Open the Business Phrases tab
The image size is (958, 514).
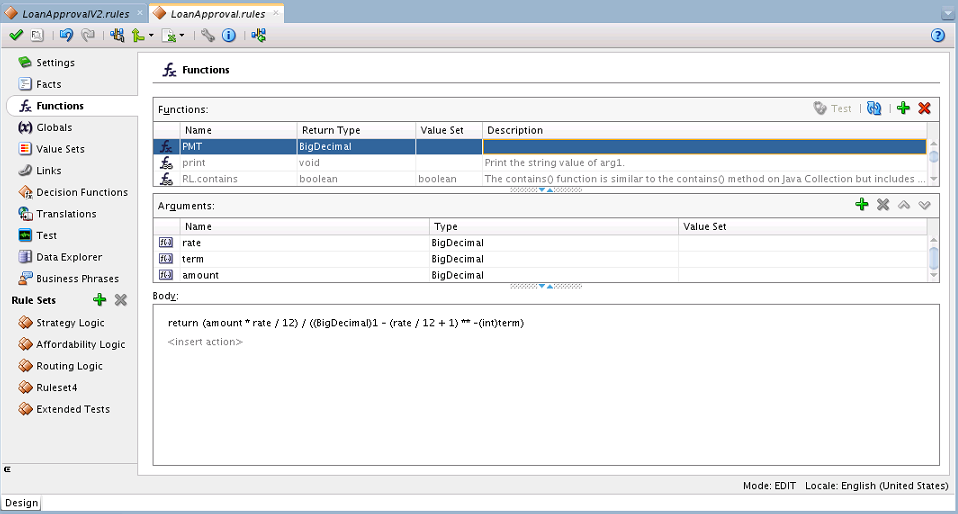click(78, 279)
